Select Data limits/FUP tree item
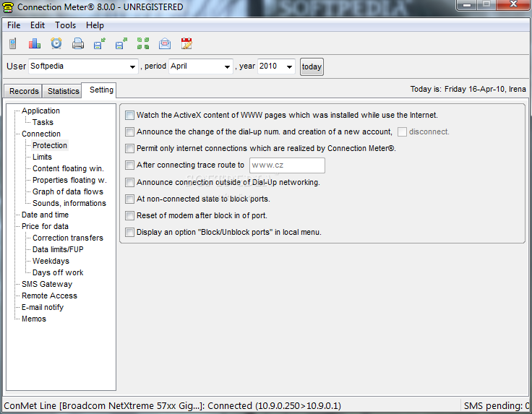Image resolution: width=532 pixels, height=414 pixels. tap(58, 249)
